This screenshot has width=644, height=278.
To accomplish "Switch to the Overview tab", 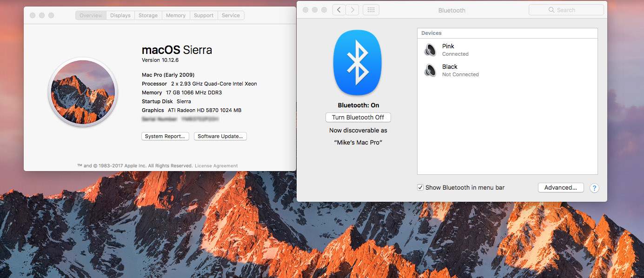I will (91, 15).
